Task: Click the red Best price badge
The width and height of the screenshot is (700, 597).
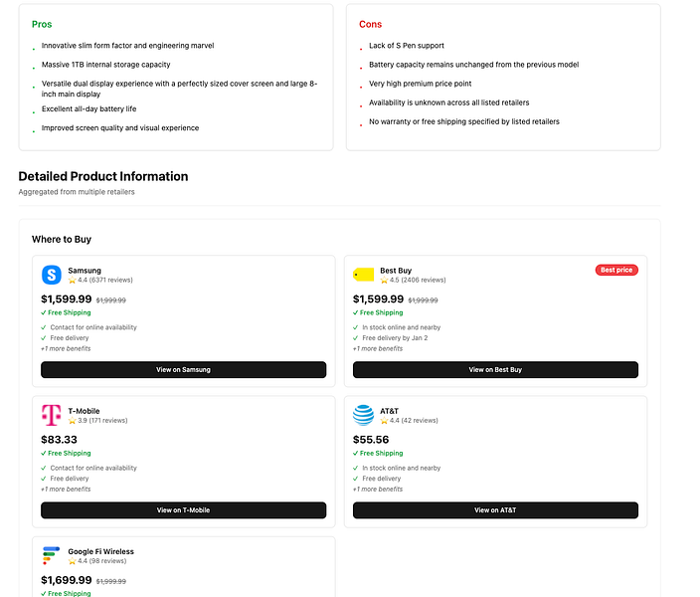Action: pos(616,270)
